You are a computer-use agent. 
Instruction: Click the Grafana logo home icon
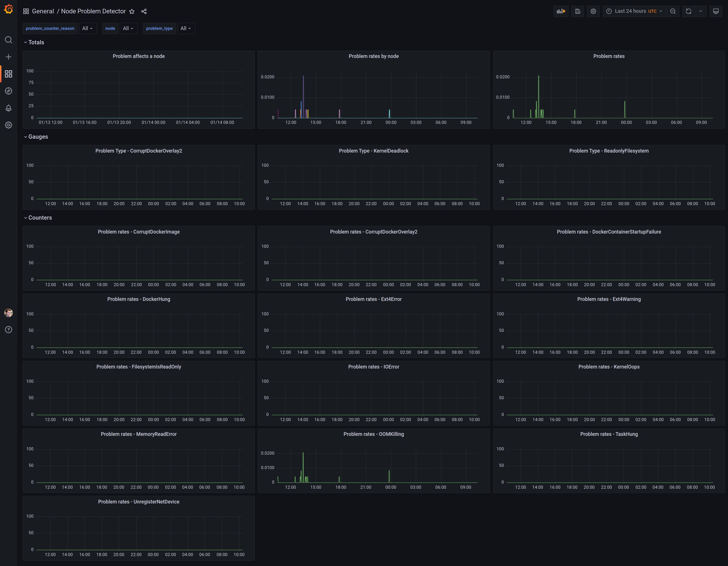[8, 9]
